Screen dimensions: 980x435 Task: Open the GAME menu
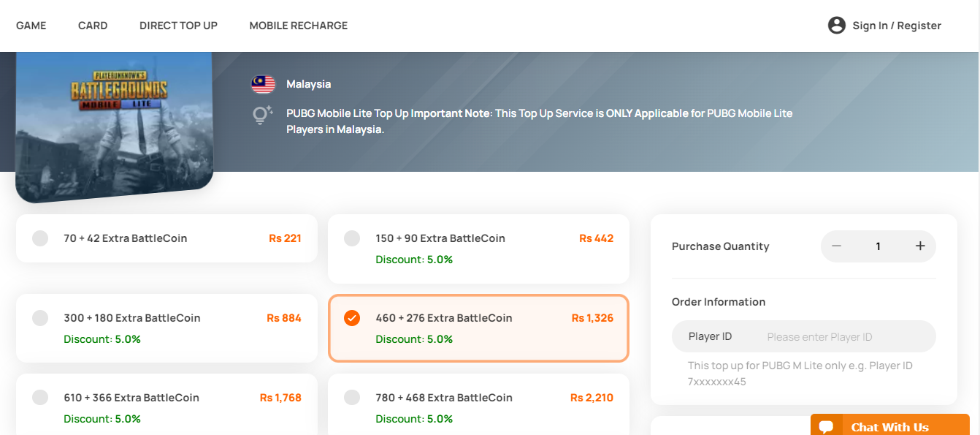pyautogui.click(x=31, y=26)
